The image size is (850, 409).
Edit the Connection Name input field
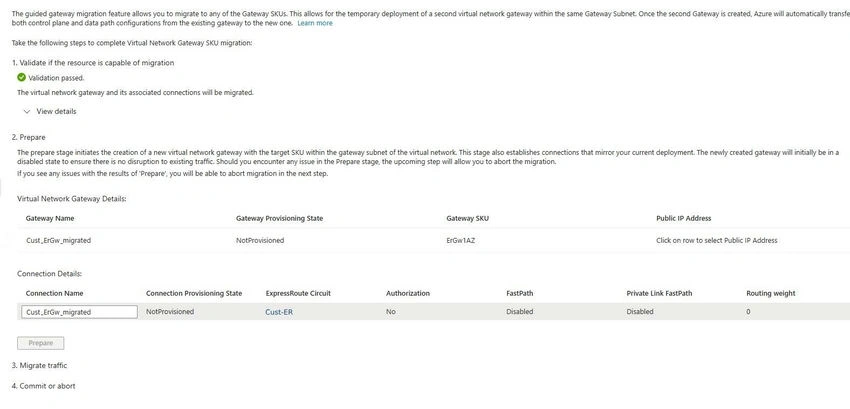pos(79,312)
